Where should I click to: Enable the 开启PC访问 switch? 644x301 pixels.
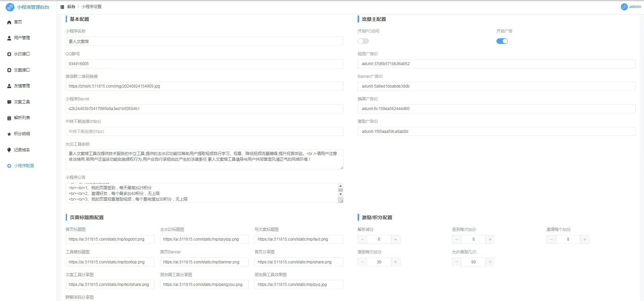click(x=363, y=41)
